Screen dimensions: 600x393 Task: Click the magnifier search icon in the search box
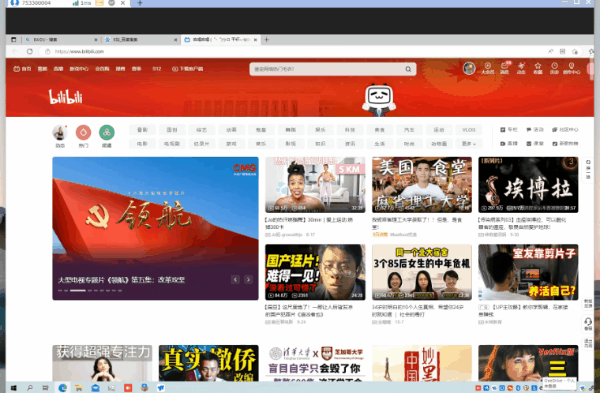coord(408,69)
